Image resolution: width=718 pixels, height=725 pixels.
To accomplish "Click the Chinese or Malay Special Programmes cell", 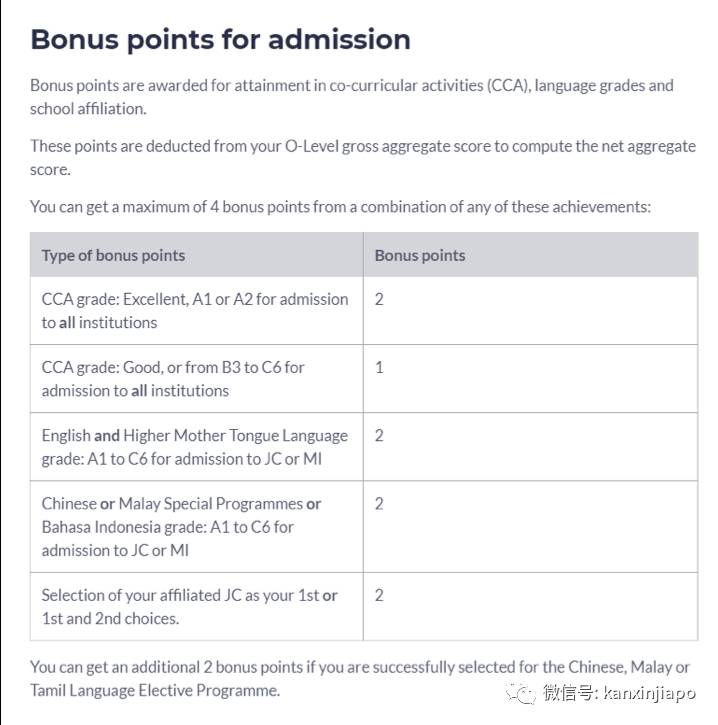I will coord(181,526).
